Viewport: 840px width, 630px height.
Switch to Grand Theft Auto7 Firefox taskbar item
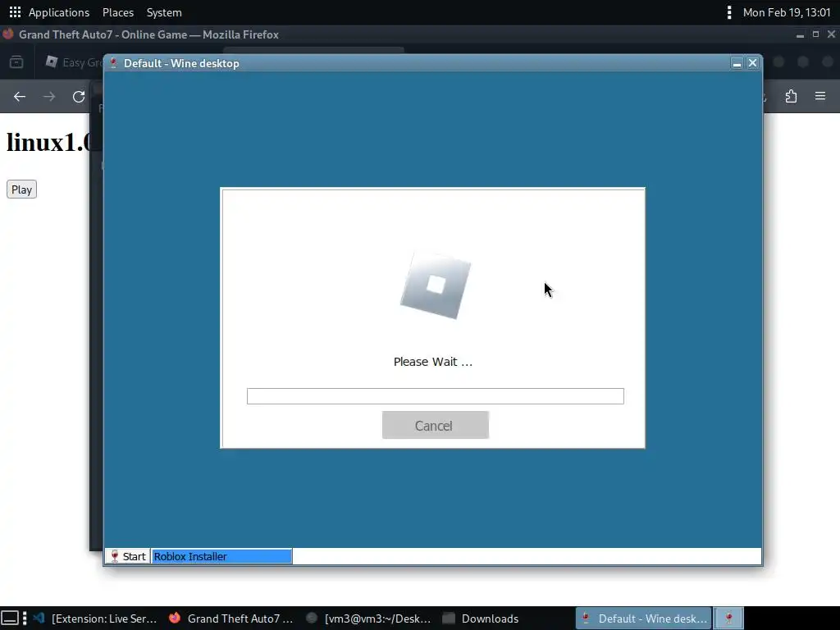coord(231,619)
